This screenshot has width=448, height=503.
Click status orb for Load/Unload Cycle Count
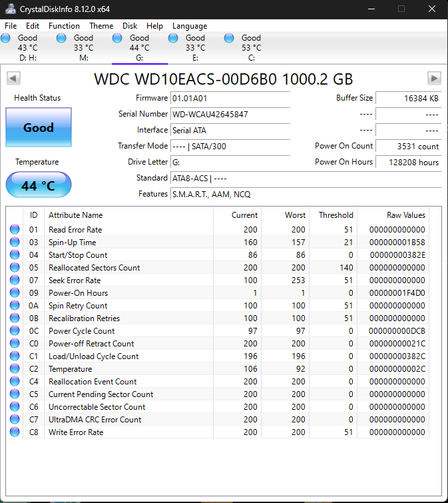(x=15, y=356)
